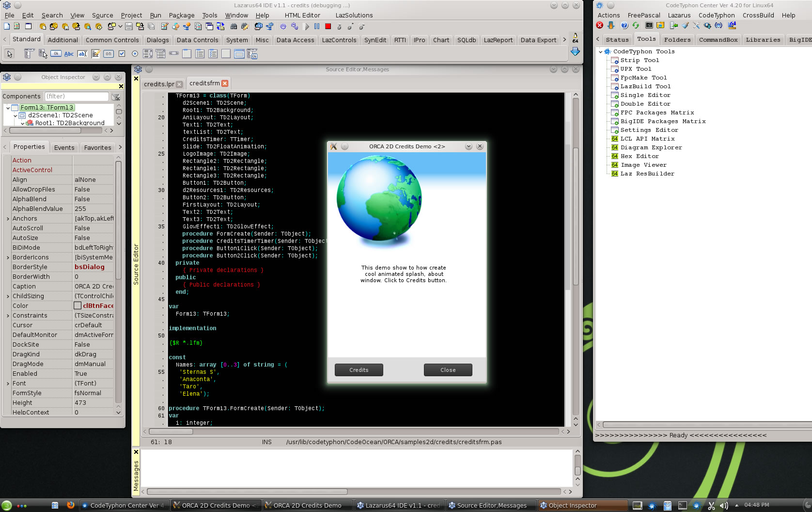Screen dimensions: 812x512
Task: Click the Color property clBtnFace swatch
Action: [x=78, y=305]
